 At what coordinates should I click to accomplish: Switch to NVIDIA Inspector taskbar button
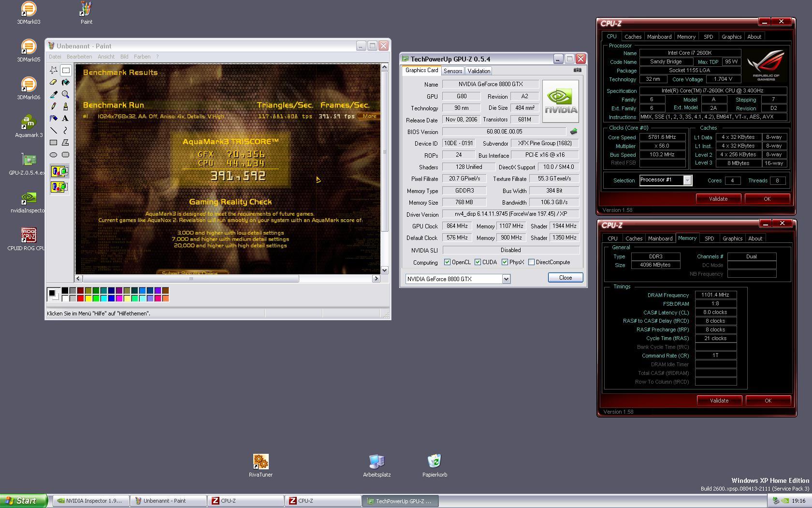point(90,501)
